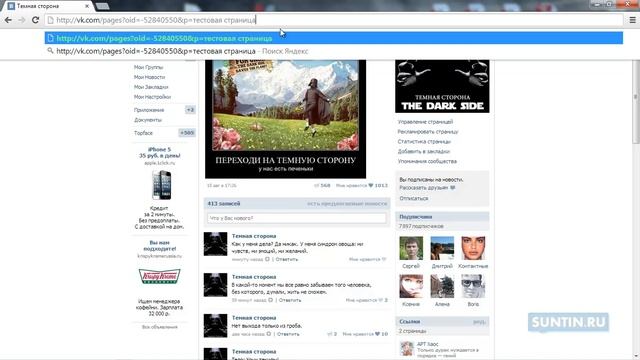Click Ответить under the забываем того человека post

coord(290,300)
